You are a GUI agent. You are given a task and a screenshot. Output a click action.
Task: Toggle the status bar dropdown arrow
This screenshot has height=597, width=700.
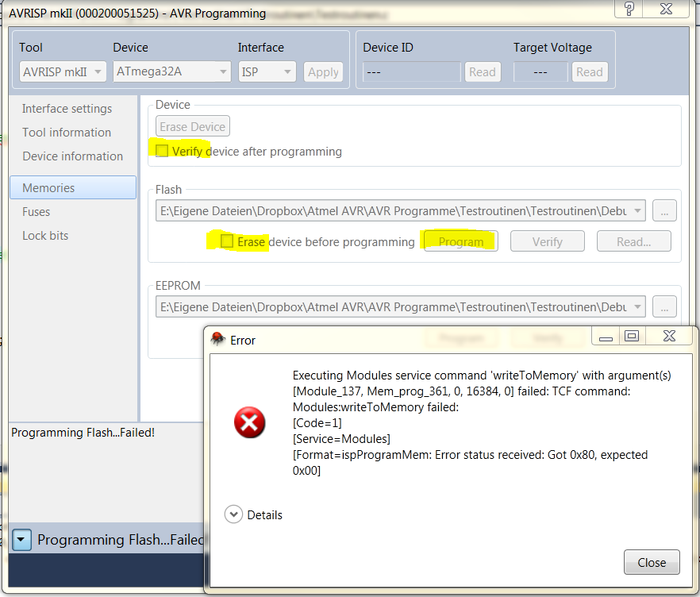click(21, 539)
